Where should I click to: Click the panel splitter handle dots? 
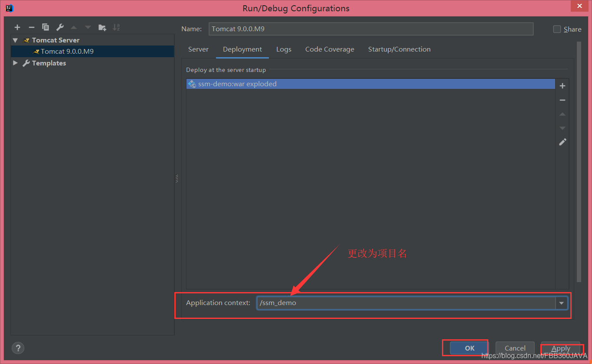pos(177,178)
